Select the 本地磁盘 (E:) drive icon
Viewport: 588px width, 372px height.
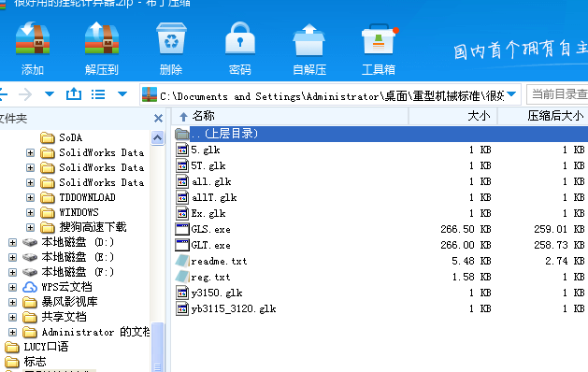point(30,258)
